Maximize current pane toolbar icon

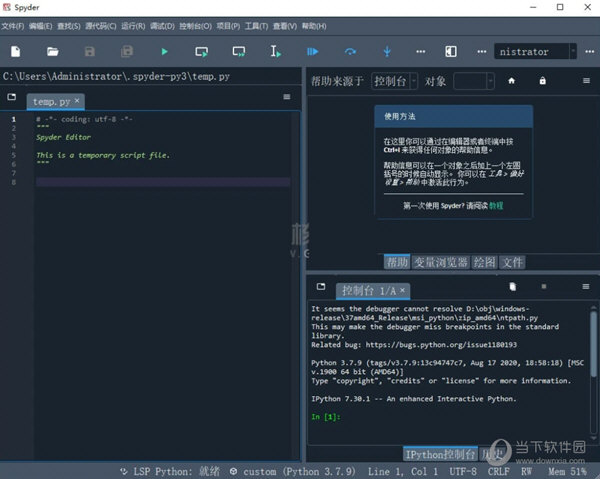(x=451, y=51)
